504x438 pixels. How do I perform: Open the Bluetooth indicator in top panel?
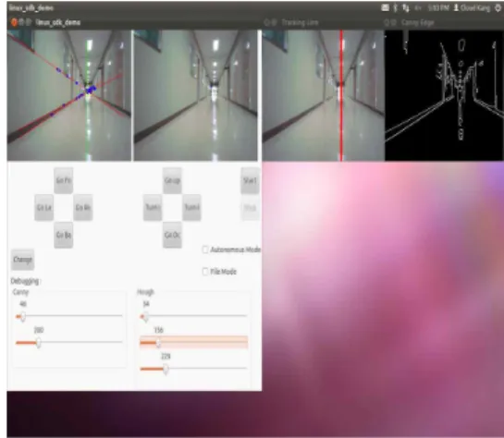[x=396, y=7]
